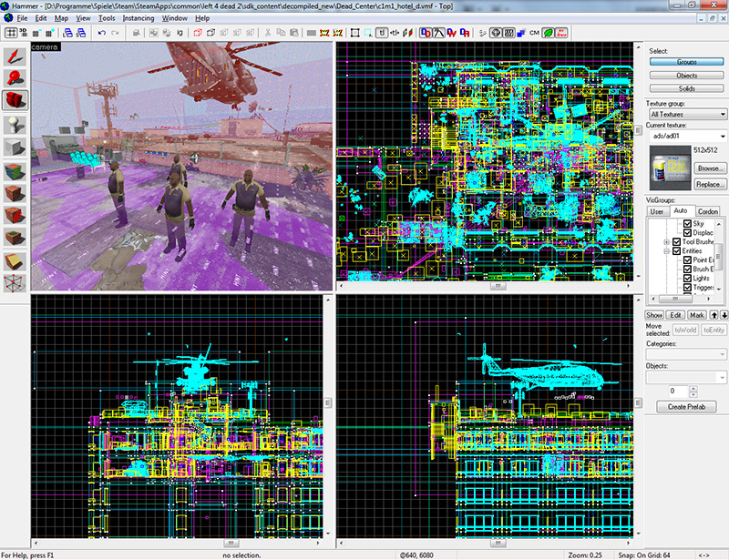Screen dimensions: 729x560
Task: Switch to the User visgroups tab
Action: click(x=656, y=211)
